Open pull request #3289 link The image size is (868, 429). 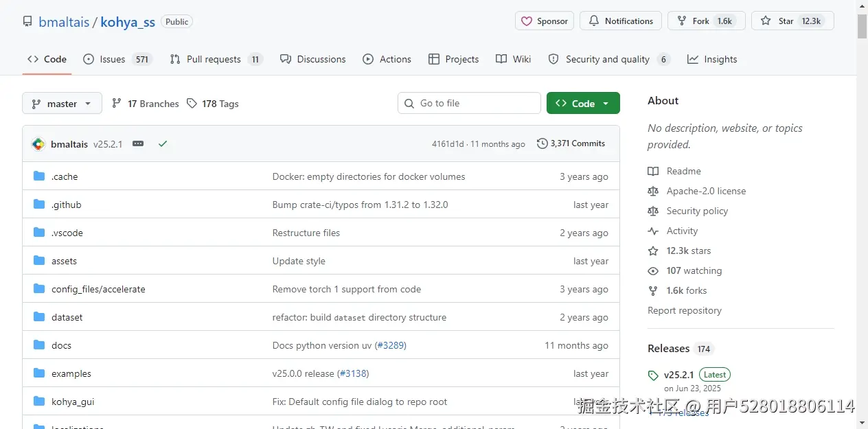coord(391,345)
